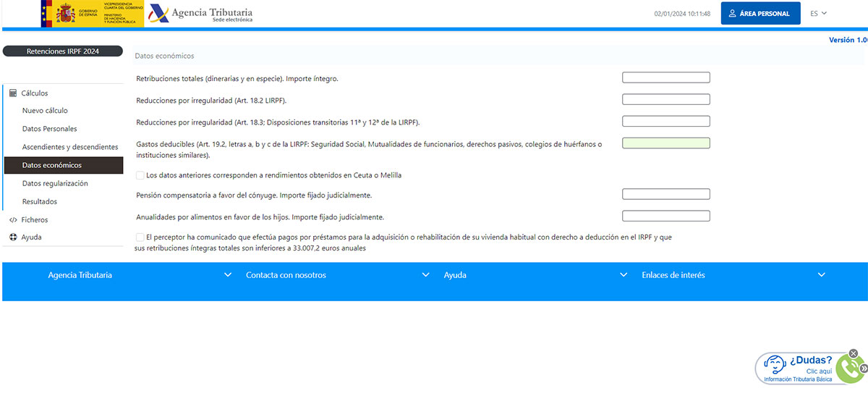Check the Ceuta o Melilla checkbox
Image resolution: width=868 pixels, height=404 pixels.
click(x=140, y=175)
